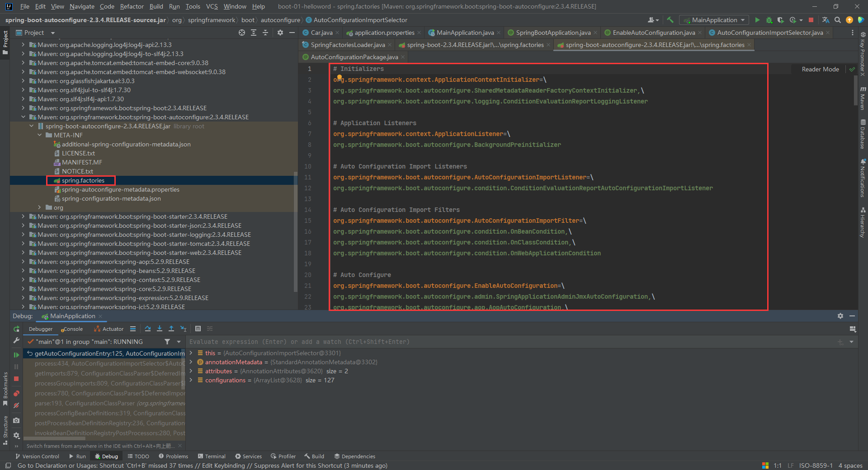Image resolution: width=868 pixels, height=470 pixels.
Task: Switch to the SpringFactoriesLoader.java tab
Action: point(347,45)
